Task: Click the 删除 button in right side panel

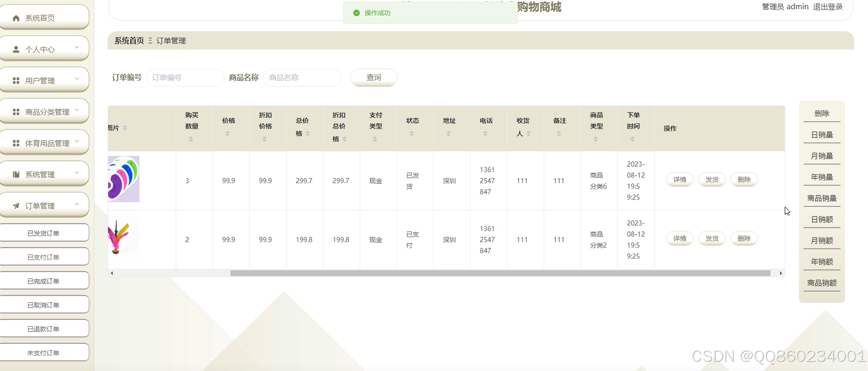Action: coord(822,113)
